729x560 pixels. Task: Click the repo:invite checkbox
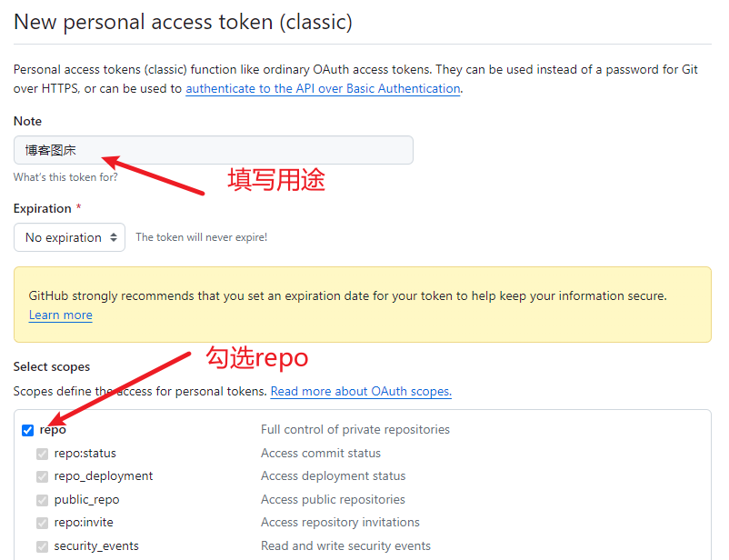(43, 524)
